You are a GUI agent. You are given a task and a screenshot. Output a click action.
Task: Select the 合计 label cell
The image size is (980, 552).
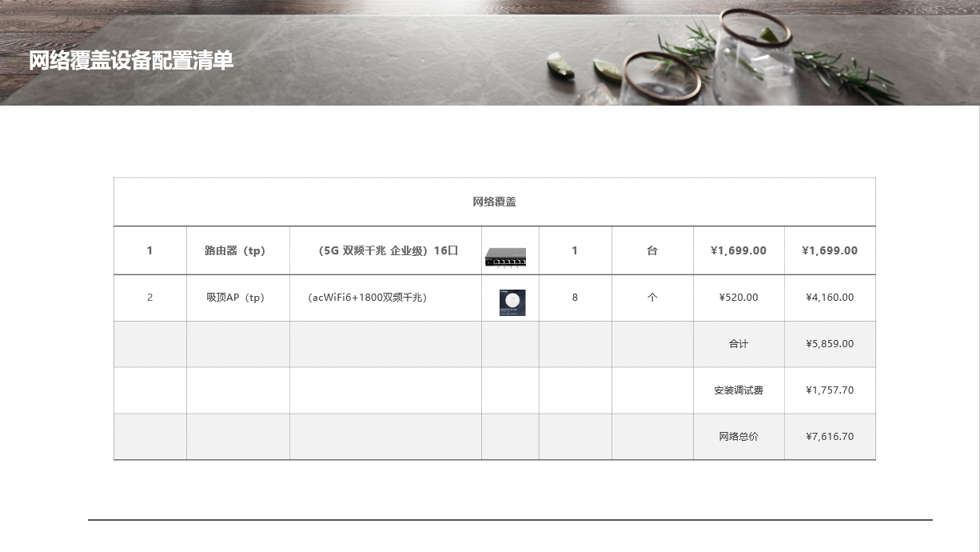tap(739, 344)
